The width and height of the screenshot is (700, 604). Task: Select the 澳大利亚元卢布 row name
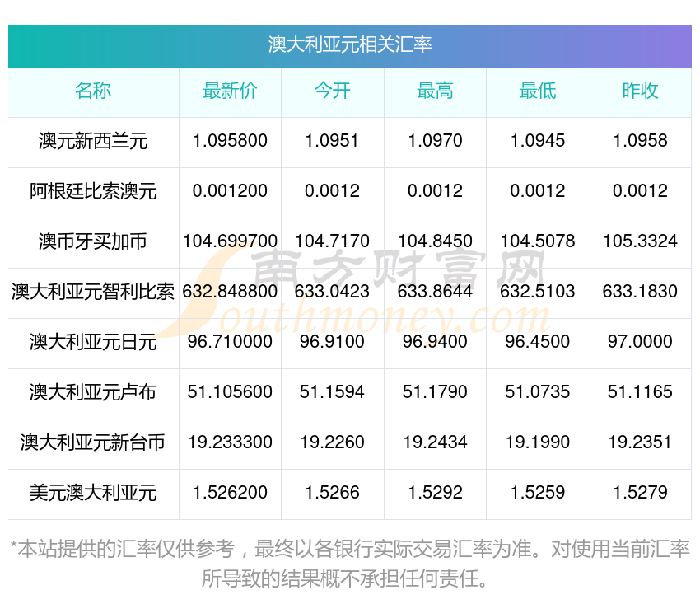pyautogui.click(x=93, y=392)
